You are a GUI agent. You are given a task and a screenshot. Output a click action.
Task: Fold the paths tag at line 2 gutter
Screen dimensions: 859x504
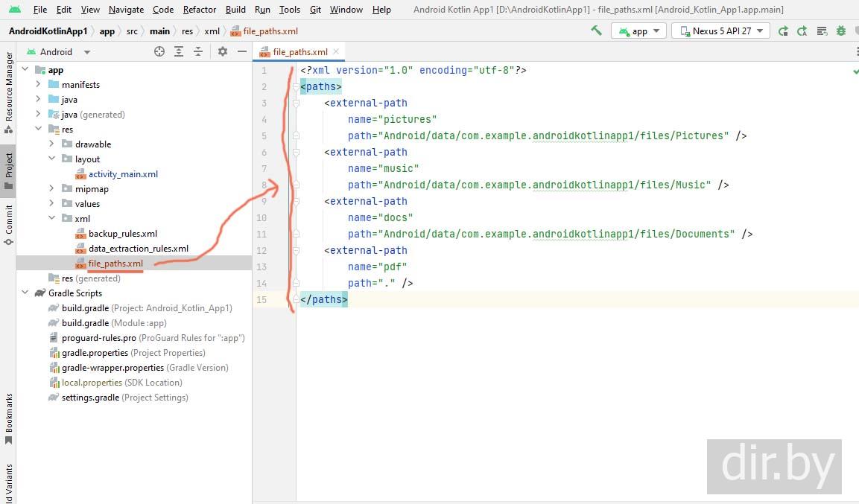(296, 87)
